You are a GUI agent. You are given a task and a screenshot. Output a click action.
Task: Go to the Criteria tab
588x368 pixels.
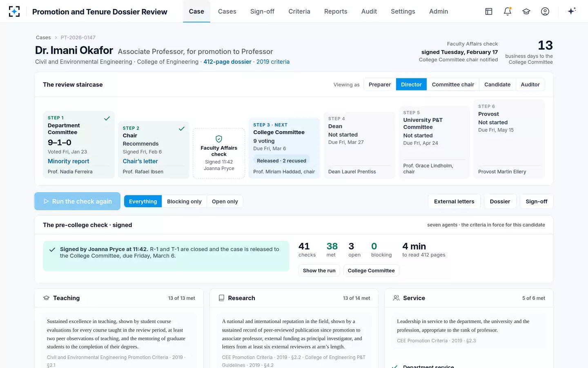click(299, 11)
